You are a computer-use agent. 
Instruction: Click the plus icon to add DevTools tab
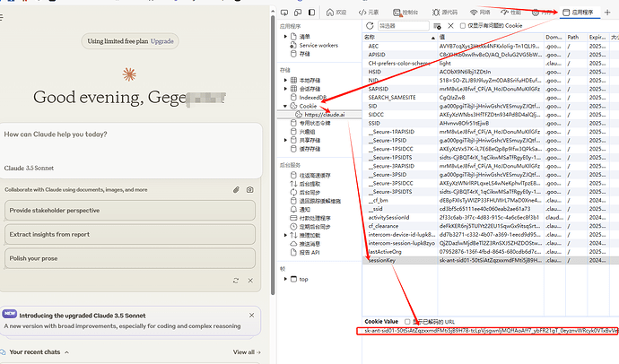[607, 13]
